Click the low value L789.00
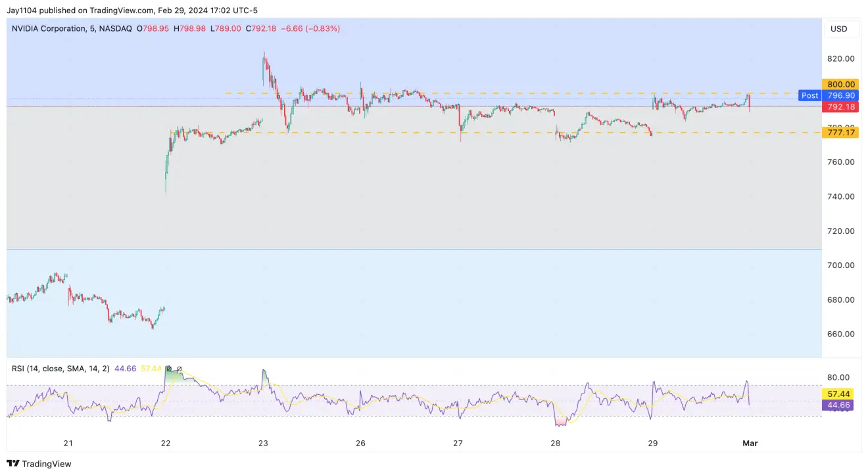The height and width of the screenshot is (475, 868). [226, 29]
